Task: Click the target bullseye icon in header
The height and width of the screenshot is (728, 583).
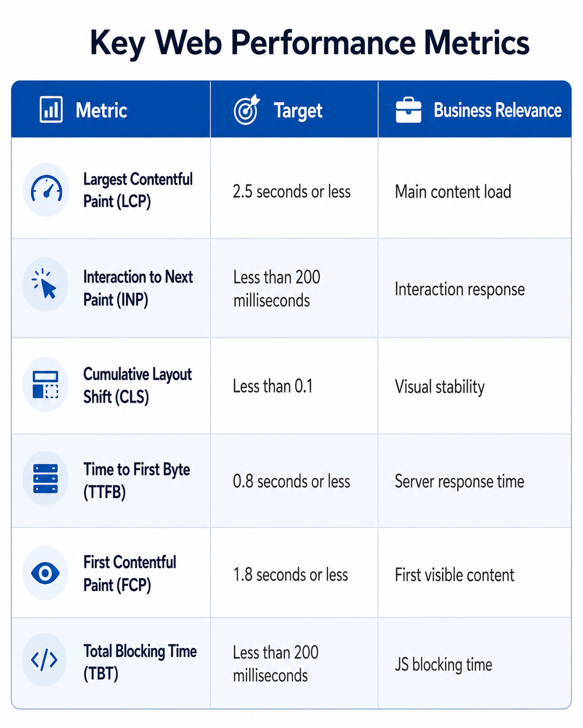Action: click(x=247, y=110)
